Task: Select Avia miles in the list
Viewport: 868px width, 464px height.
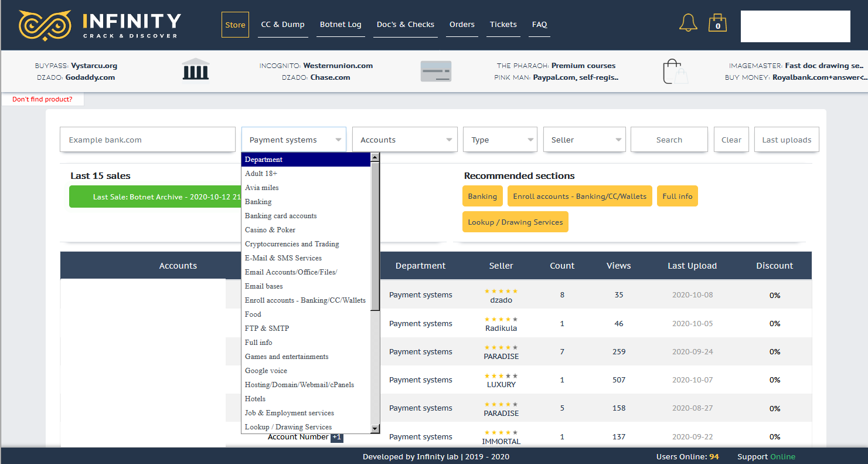Action: (306, 188)
